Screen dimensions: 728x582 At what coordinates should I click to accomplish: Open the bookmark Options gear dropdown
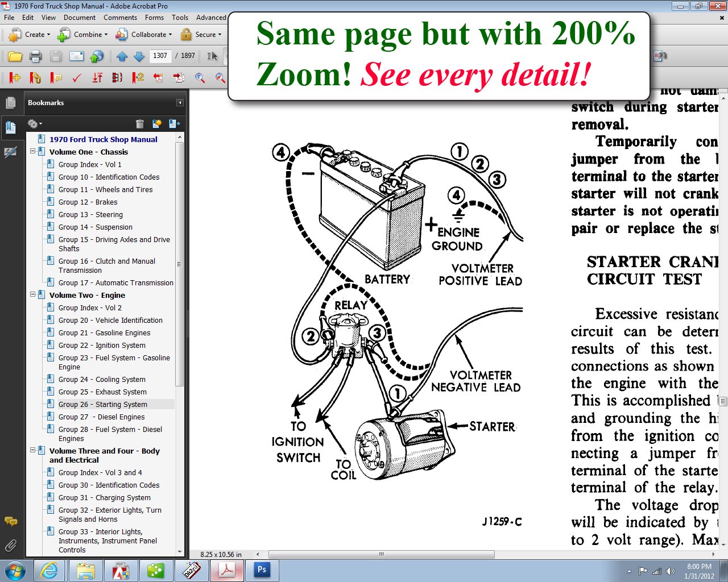tap(34, 123)
